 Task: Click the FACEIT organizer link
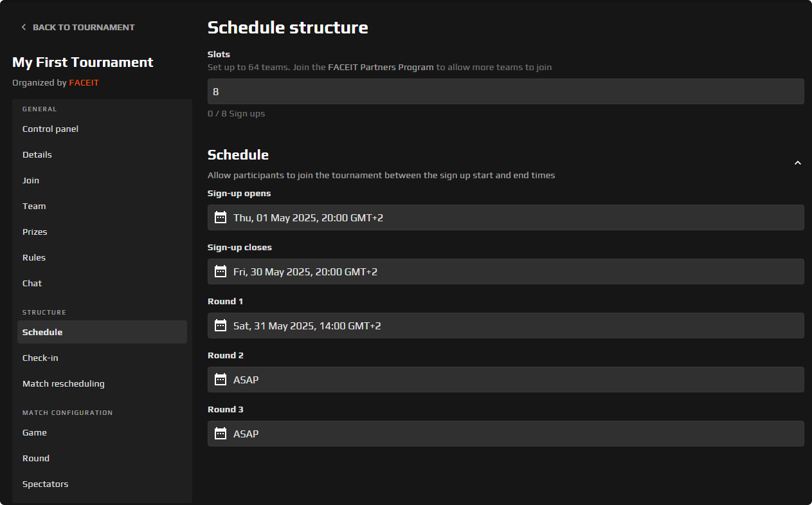[84, 83]
